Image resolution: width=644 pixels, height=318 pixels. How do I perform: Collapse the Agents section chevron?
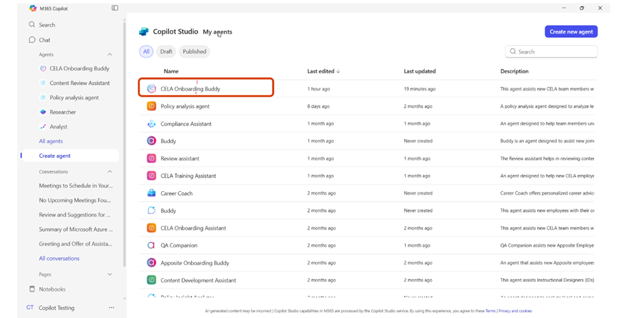point(110,54)
